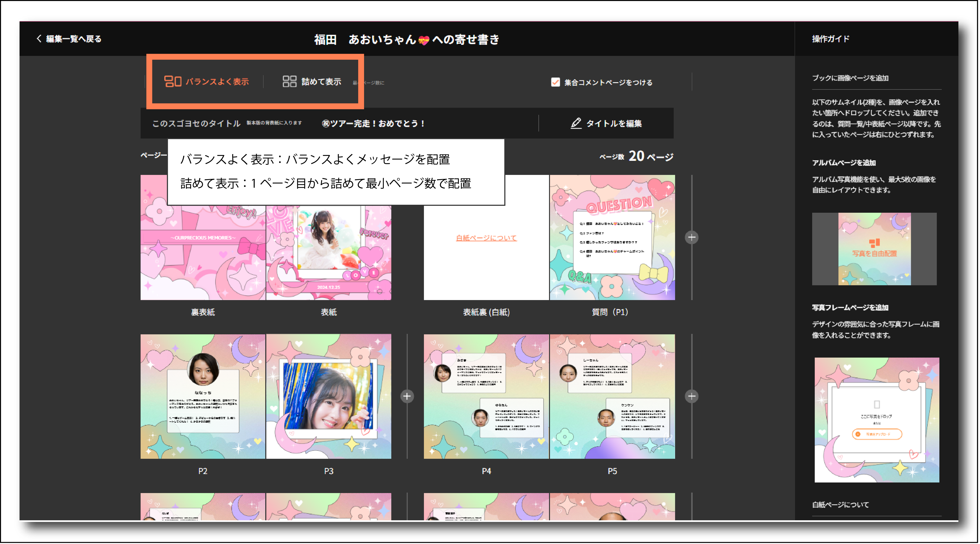Open the P2 message page thumbnail
980x544 pixels.
203,396
